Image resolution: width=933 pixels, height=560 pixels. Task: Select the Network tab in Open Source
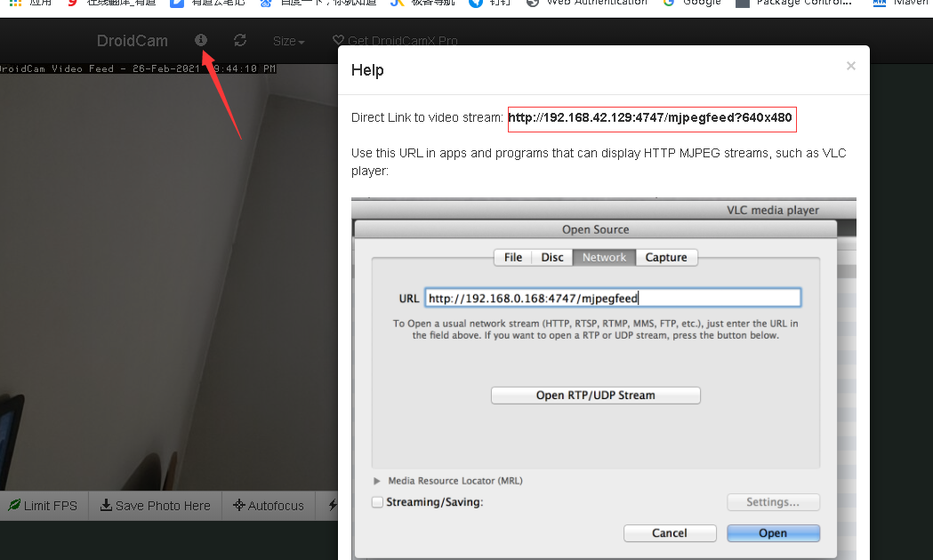tap(604, 258)
